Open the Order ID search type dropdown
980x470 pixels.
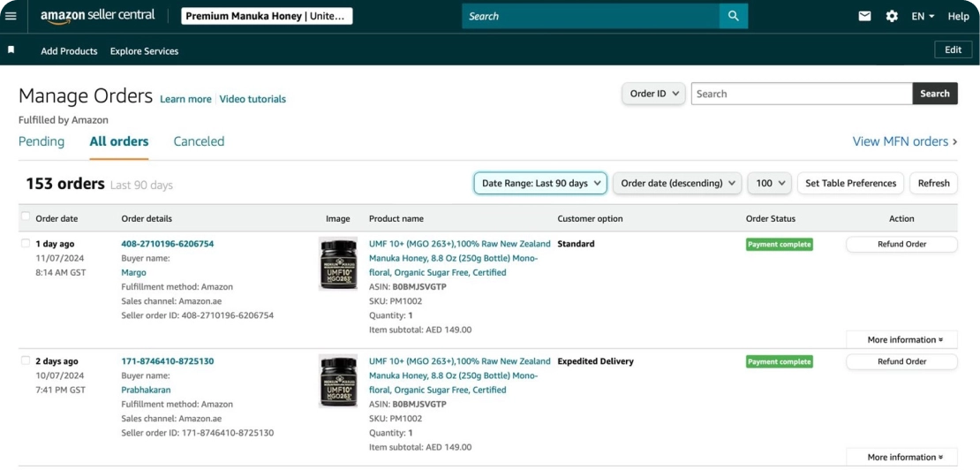[653, 94]
